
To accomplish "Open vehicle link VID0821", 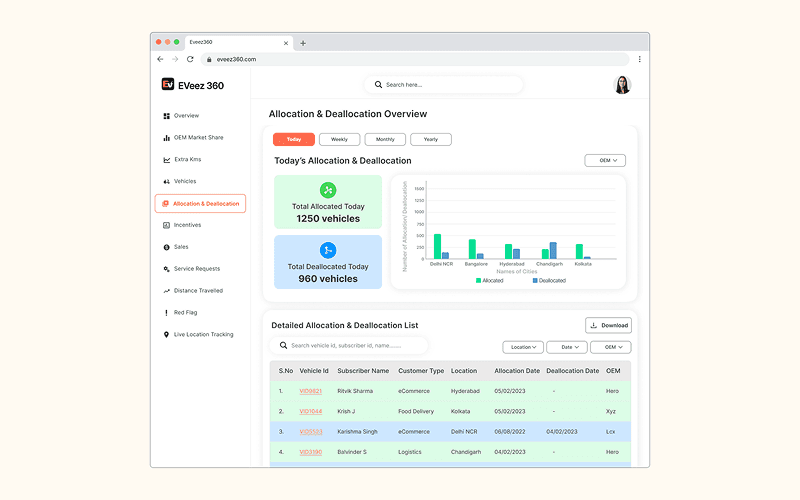I will coord(311,391).
